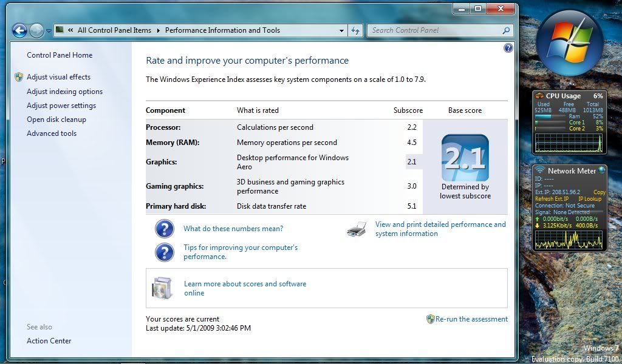Launch Open disk cleanup

[x=56, y=120]
